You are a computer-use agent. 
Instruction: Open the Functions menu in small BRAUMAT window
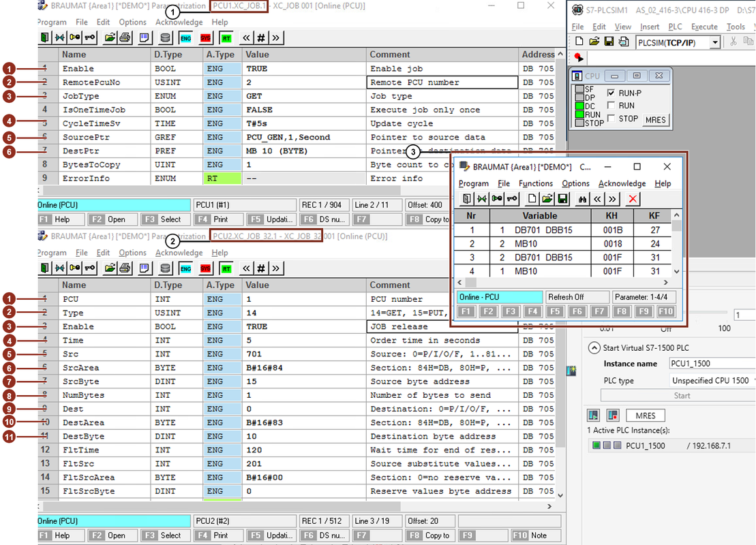click(536, 183)
